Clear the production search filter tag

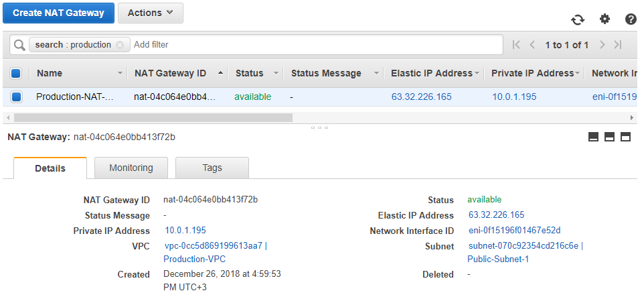(x=120, y=45)
